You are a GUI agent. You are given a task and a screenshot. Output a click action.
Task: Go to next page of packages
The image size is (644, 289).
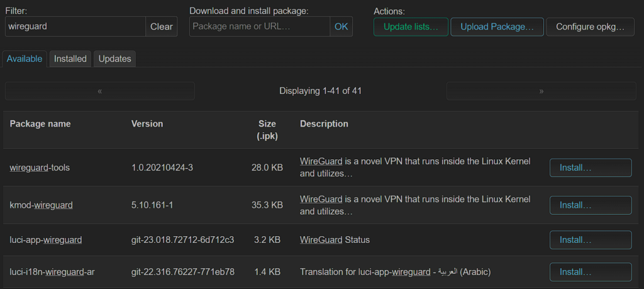(541, 91)
